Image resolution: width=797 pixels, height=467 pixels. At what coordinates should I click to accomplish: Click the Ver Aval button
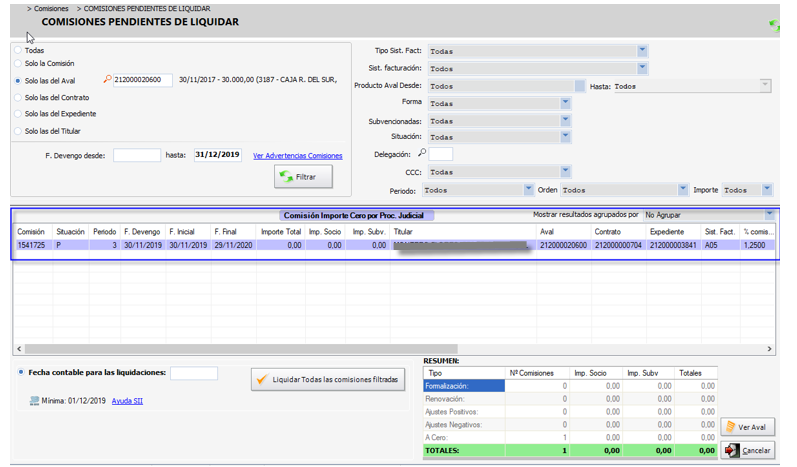747,427
